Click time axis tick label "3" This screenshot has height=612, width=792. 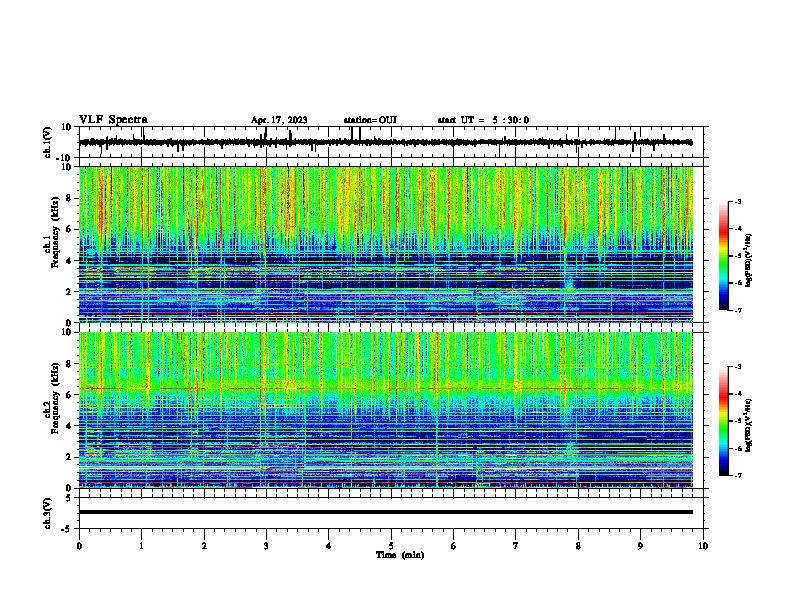266,546
